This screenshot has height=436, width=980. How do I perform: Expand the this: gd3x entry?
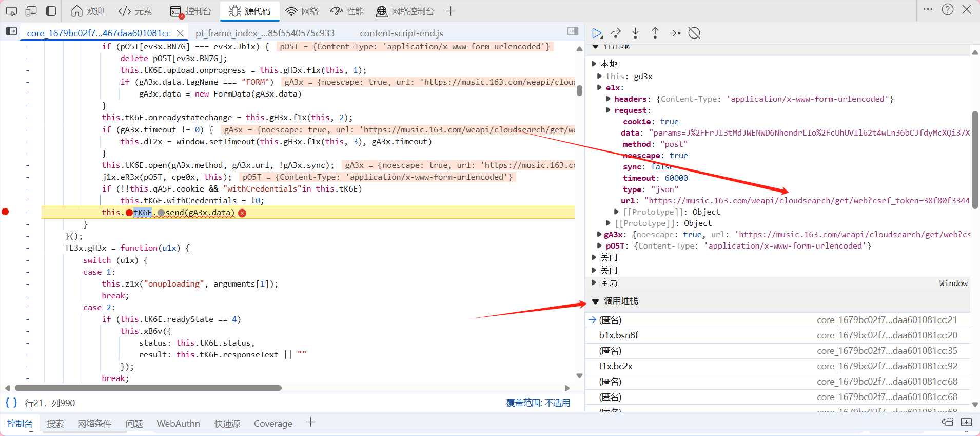point(599,76)
